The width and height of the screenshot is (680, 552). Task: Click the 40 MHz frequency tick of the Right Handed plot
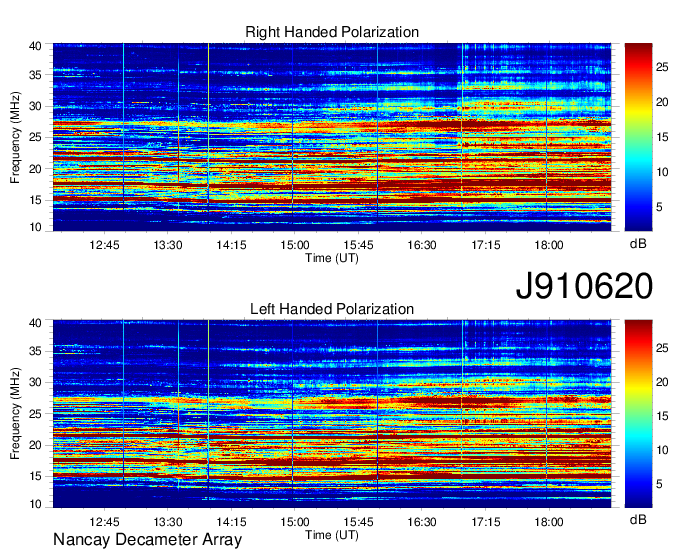coord(35,46)
